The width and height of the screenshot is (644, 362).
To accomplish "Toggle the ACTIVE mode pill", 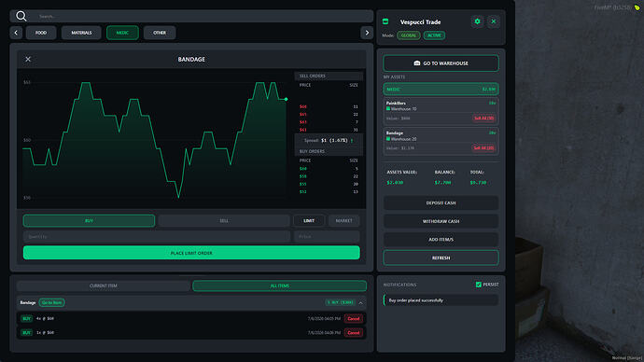I will point(434,35).
